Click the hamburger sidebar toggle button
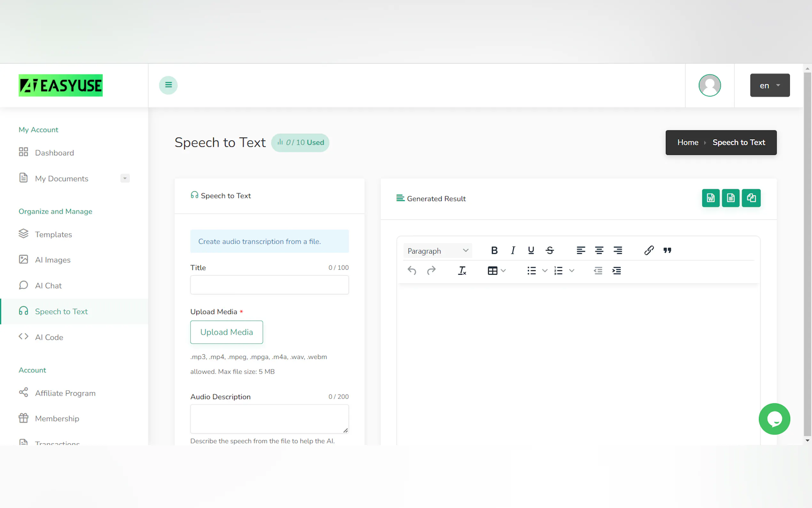The image size is (812, 508). pyautogui.click(x=168, y=85)
